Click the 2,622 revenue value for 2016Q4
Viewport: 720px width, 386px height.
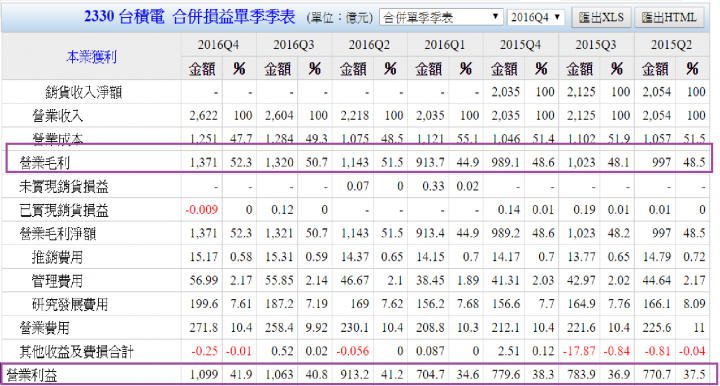pyautogui.click(x=203, y=115)
